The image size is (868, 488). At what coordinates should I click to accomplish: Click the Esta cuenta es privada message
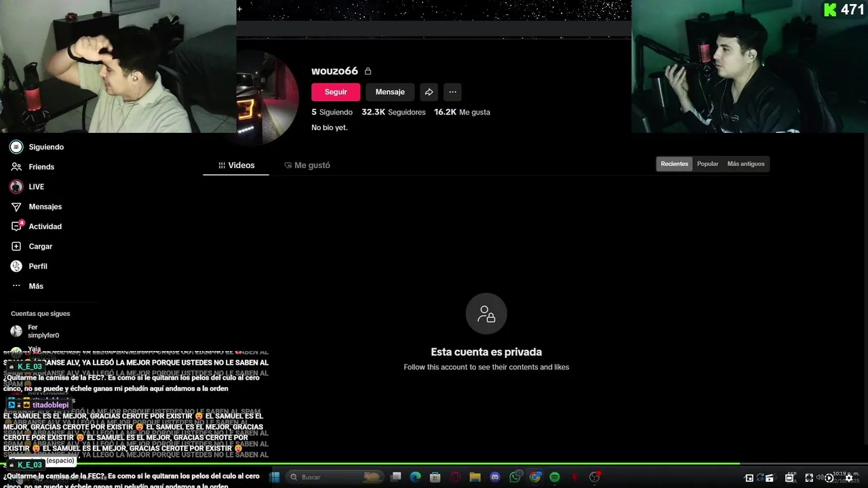coord(486,352)
